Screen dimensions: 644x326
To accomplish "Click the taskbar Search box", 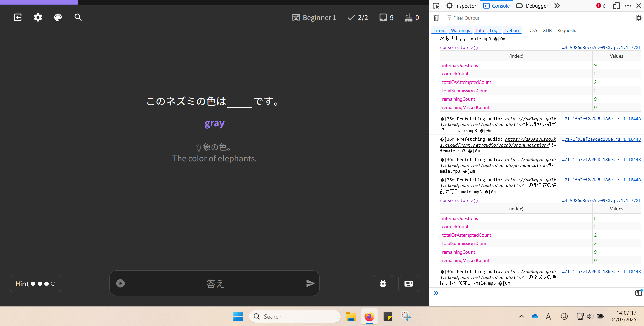I will [x=295, y=316].
